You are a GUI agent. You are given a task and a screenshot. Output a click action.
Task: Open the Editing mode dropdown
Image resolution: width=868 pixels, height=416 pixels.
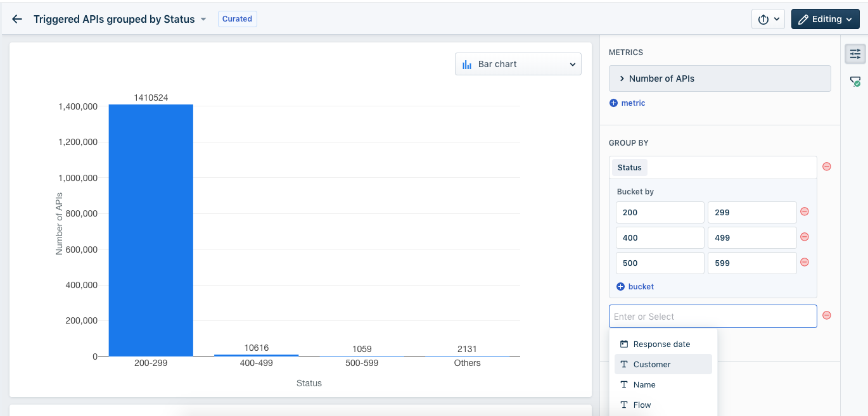825,19
